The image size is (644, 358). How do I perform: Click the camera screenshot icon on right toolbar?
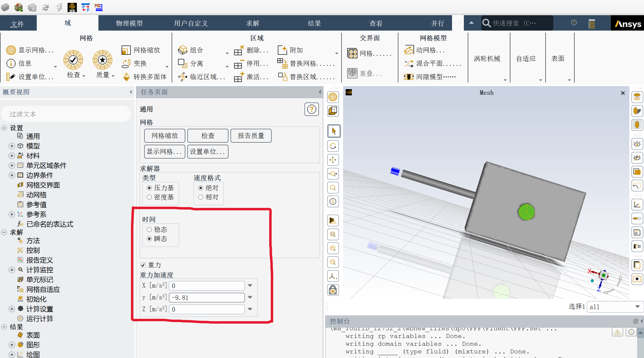(637, 279)
